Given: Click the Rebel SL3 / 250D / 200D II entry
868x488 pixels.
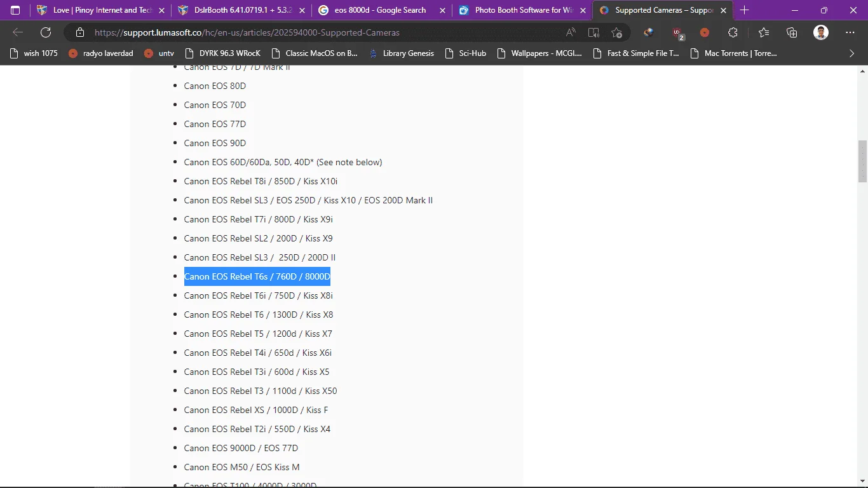Looking at the screenshot, I should [260, 257].
